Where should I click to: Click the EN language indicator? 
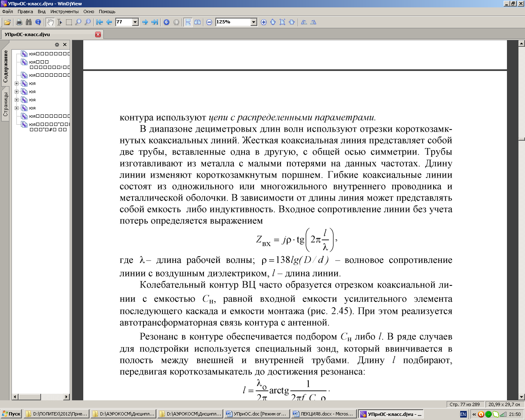(463, 414)
